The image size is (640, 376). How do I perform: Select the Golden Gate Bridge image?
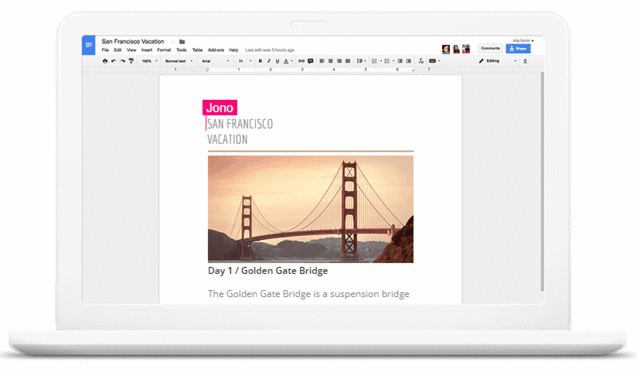click(x=311, y=209)
